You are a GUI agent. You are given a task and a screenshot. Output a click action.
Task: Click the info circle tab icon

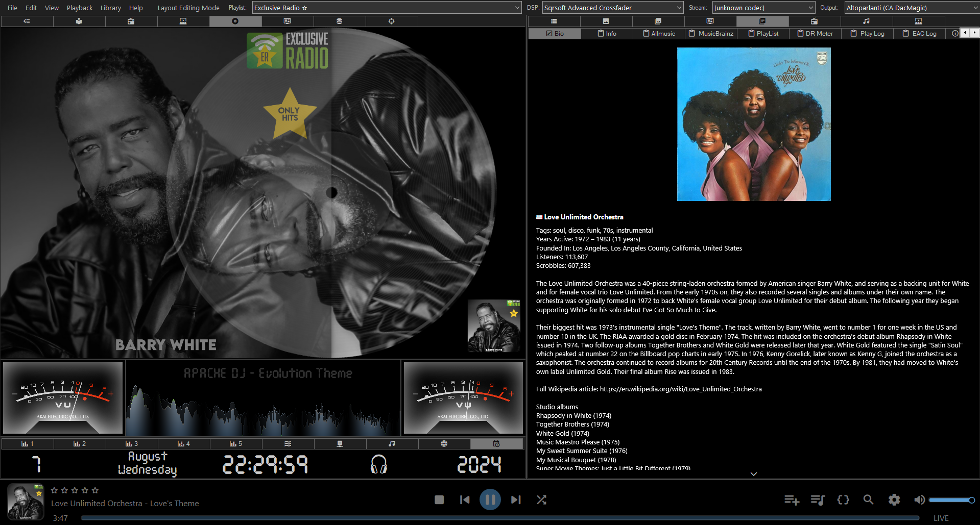(x=954, y=34)
